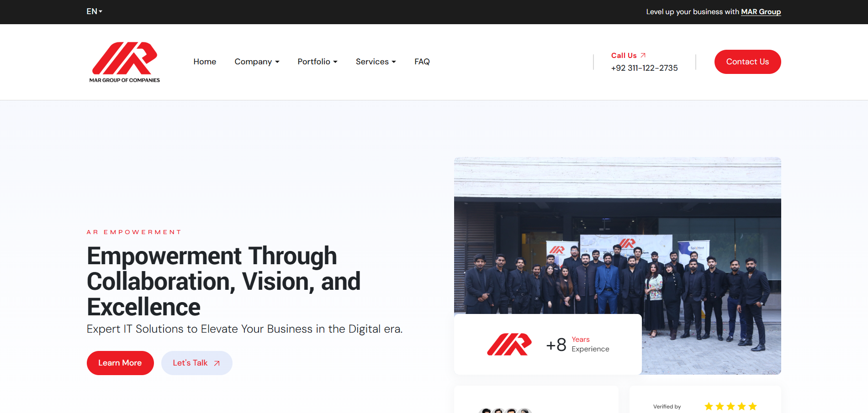Click the arrow icon beside Call Us

tap(643, 55)
